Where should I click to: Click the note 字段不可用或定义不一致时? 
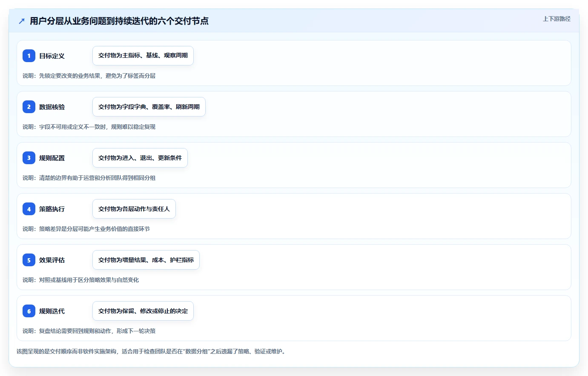click(x=89, y=127)
